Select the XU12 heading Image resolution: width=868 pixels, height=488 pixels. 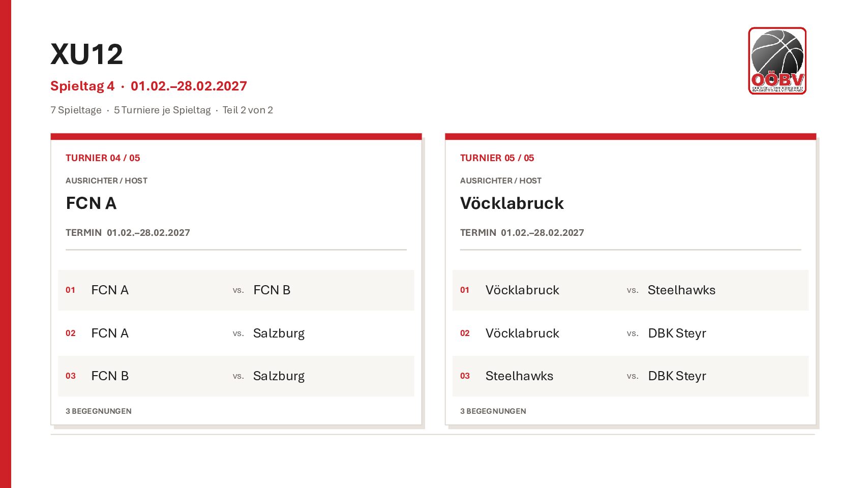tap(86, 54)
